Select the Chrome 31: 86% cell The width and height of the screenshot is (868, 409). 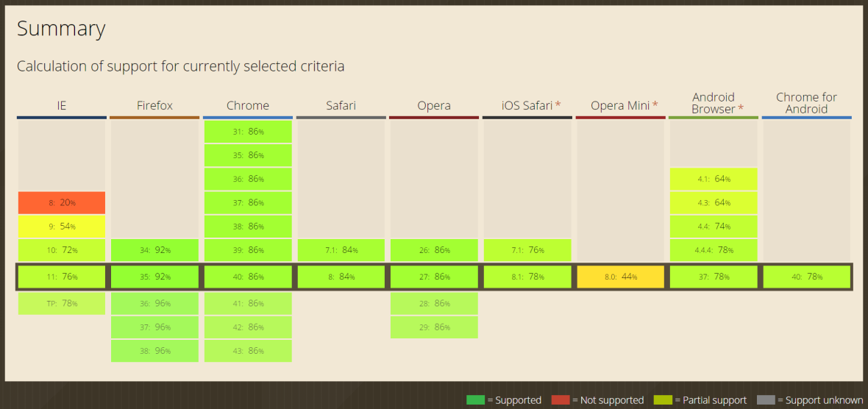click(x=248, y=131)
